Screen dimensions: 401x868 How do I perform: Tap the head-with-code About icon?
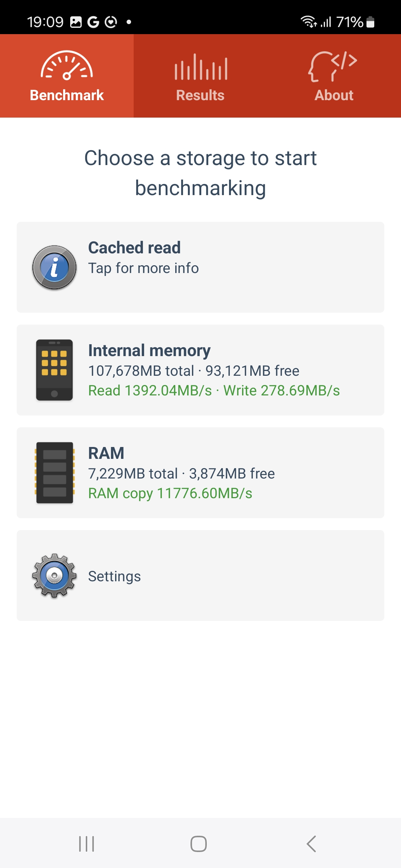tap(333, 66)
